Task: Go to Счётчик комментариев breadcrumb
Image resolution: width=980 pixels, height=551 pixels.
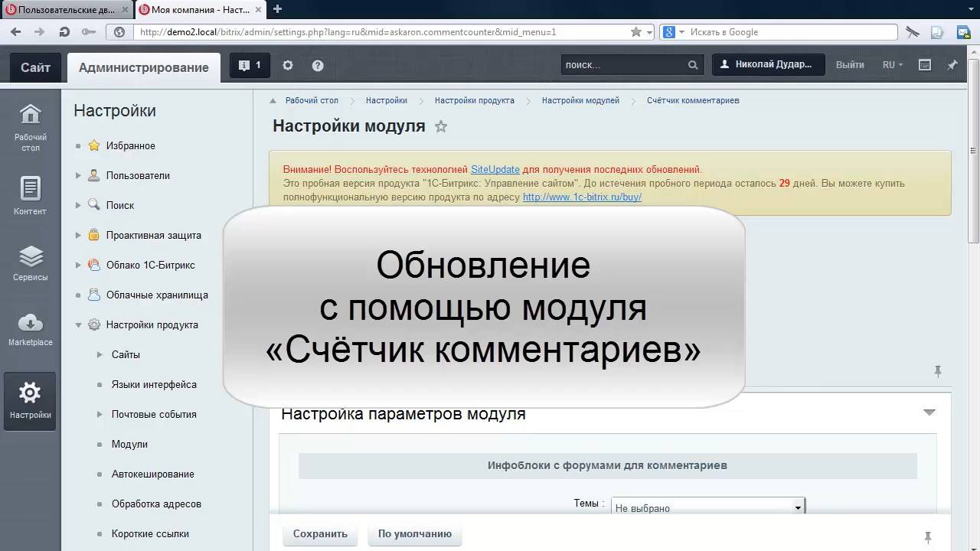Action: point(693,100)
